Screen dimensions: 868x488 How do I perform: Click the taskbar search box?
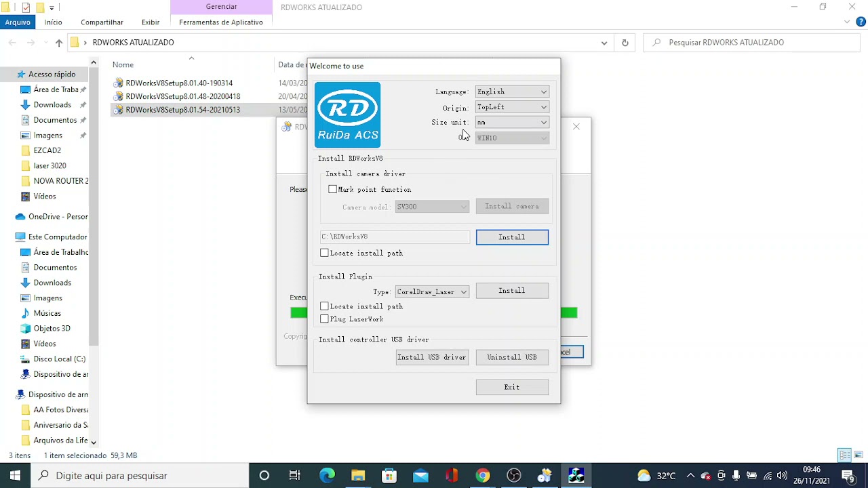[x=140, y=476]
